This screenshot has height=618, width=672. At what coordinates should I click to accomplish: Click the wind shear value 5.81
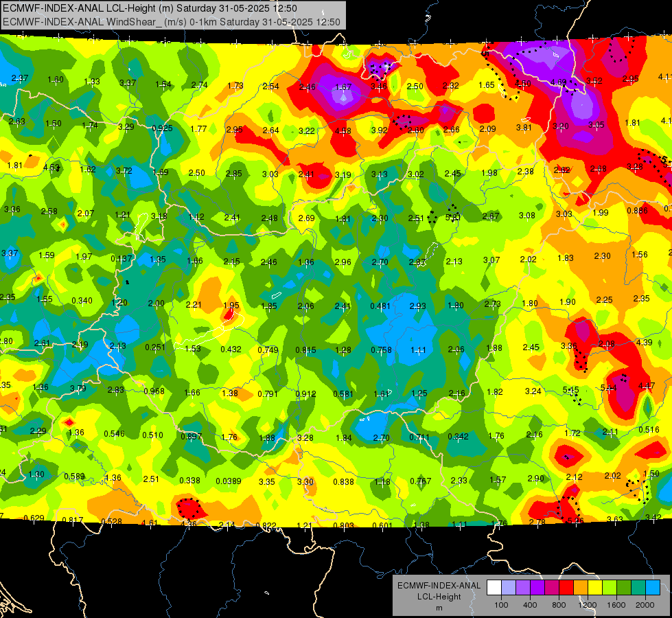pos(453,218)
